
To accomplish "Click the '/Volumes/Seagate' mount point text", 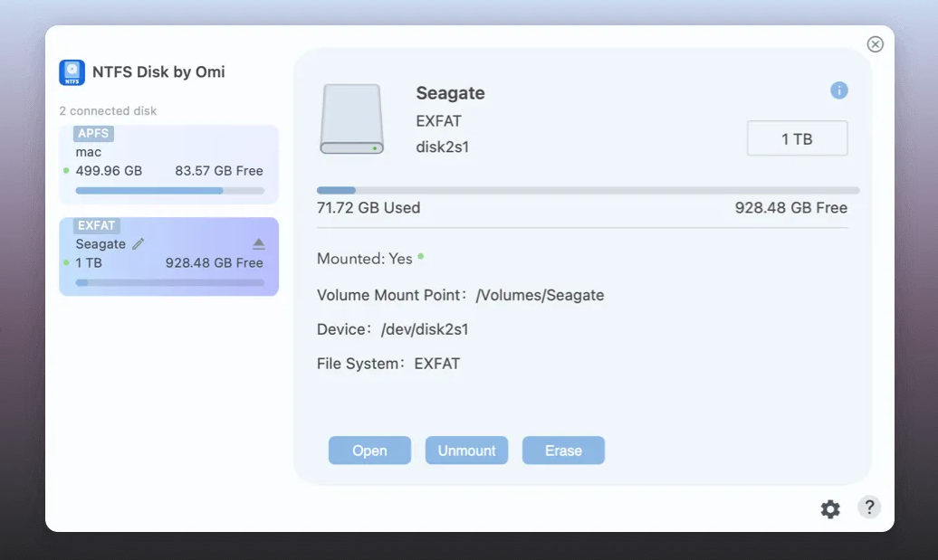I will point(541,295).
